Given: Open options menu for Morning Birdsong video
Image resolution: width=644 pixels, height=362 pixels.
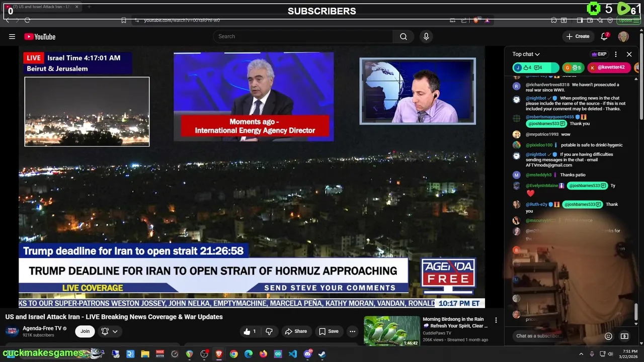Looking at the screenshot, I should pos(496,320).
